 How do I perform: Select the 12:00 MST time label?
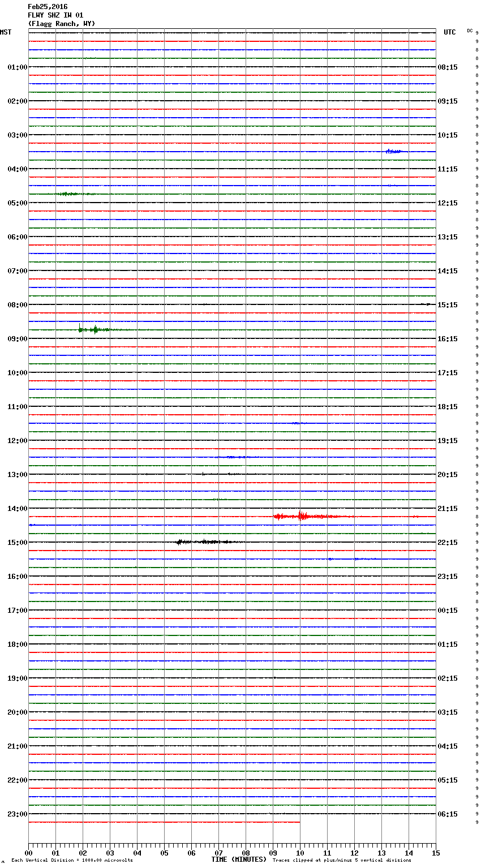[18, 441]
